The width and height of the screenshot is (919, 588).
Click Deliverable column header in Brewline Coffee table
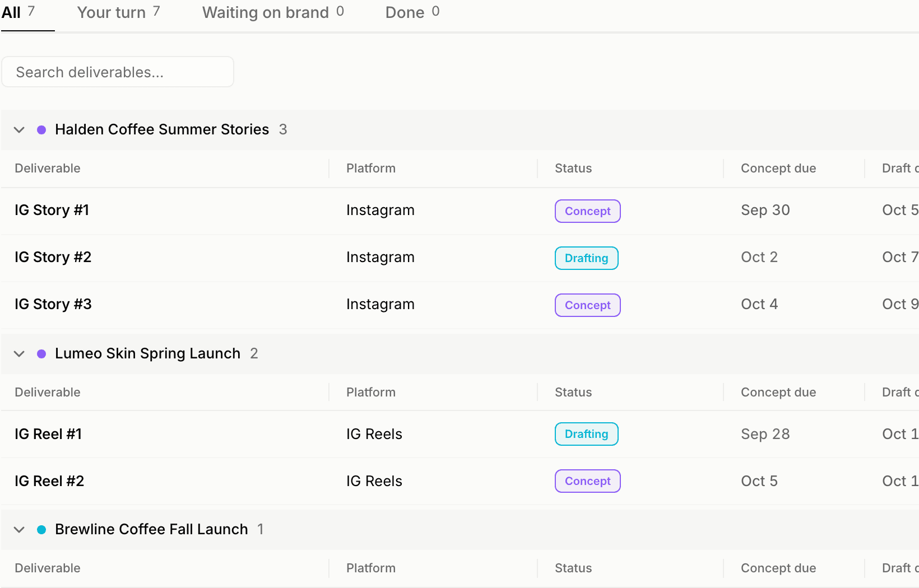tap(48, 568)
